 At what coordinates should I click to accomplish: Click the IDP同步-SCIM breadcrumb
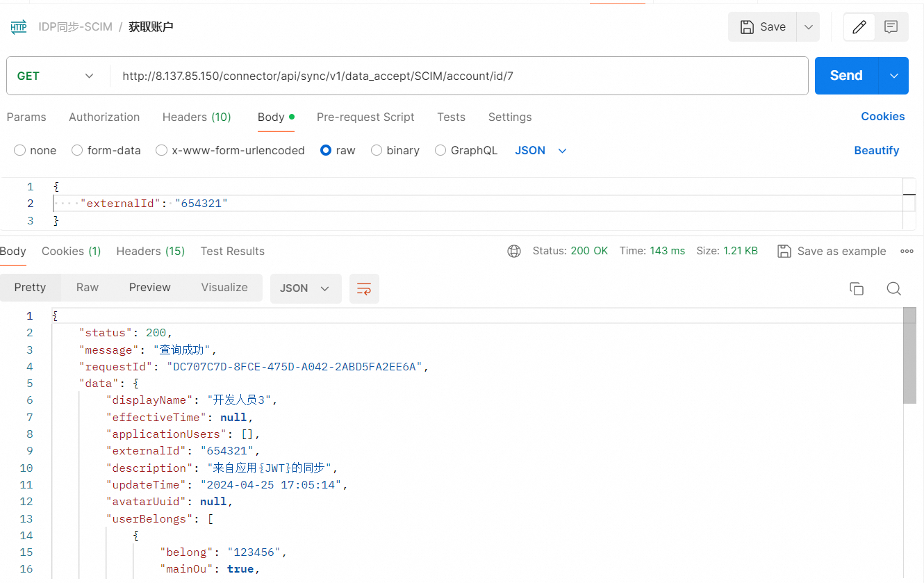click(x=76, y=27)
